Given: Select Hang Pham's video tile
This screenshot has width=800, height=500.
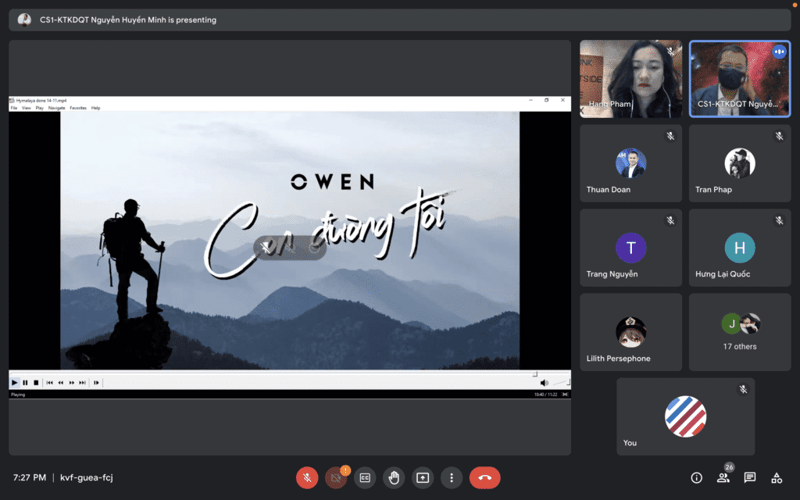Looking at the screenshot, I should 631,79.
